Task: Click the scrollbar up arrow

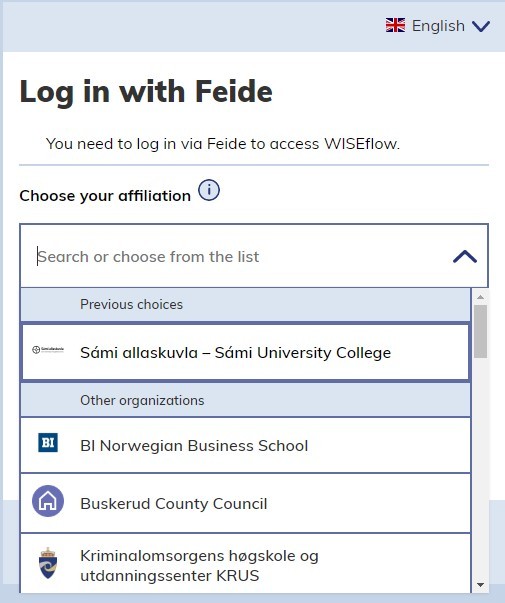Action: [x=480, y=297]
